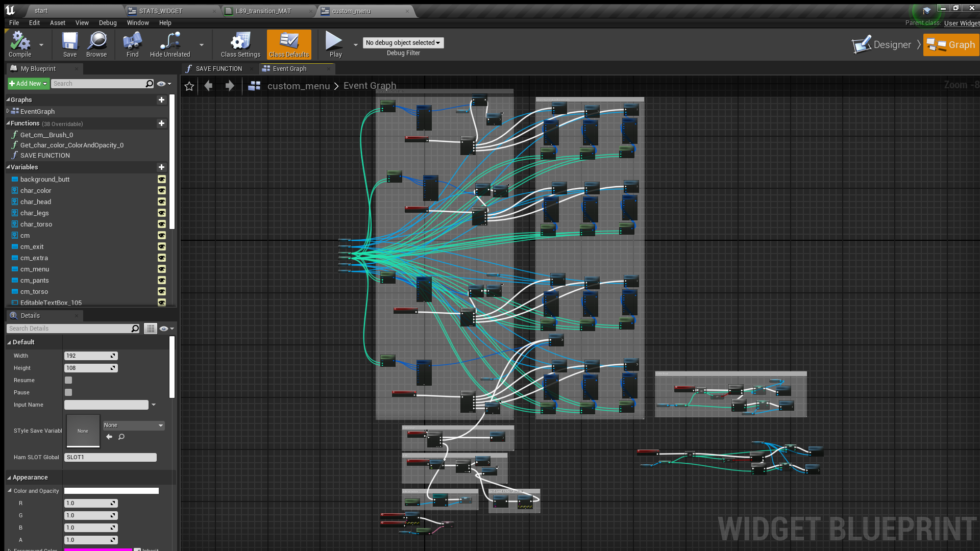Switch to SAVE FUNCTION tab
Image resolution: width=980 pixels, height=551 pixels.
[218, 69]
